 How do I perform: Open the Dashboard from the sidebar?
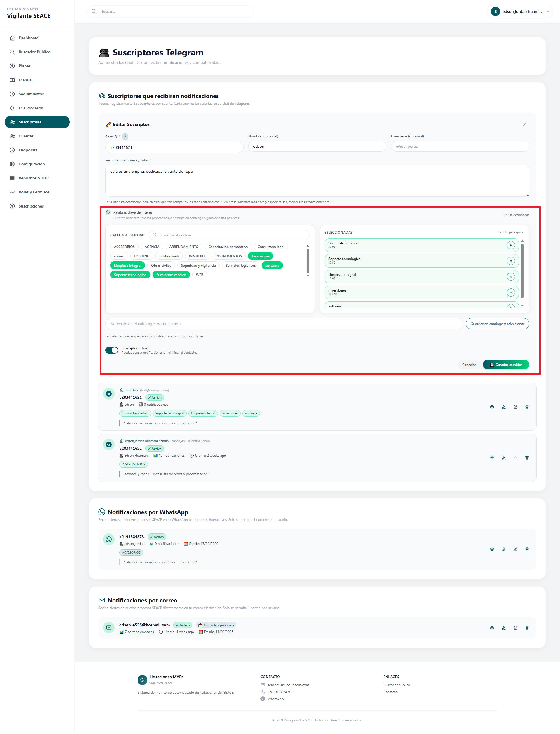point(29,38)
